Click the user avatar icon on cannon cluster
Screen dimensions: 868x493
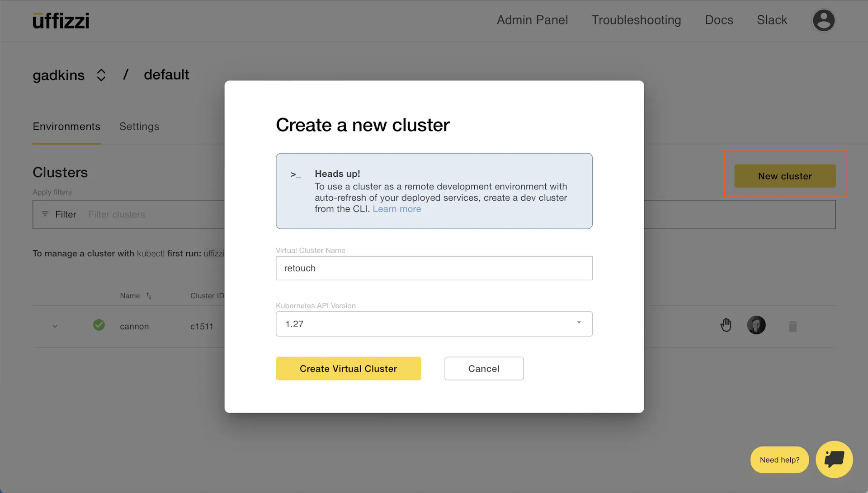[756, 325]
